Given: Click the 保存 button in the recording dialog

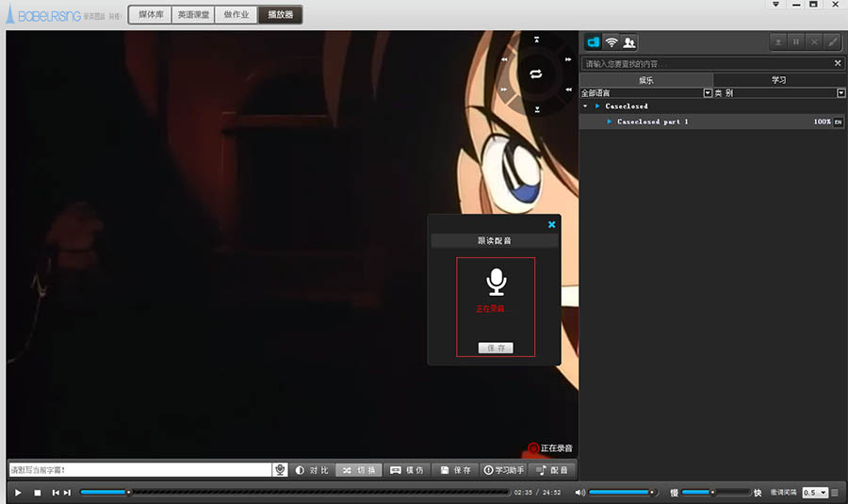Looking at the screenshot, I should 496,348.
